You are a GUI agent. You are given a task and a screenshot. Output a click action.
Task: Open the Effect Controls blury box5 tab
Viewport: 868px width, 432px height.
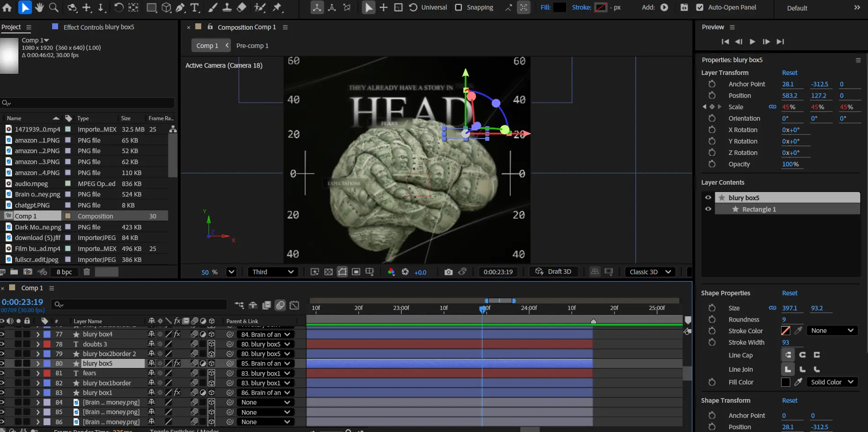[98, 27]
